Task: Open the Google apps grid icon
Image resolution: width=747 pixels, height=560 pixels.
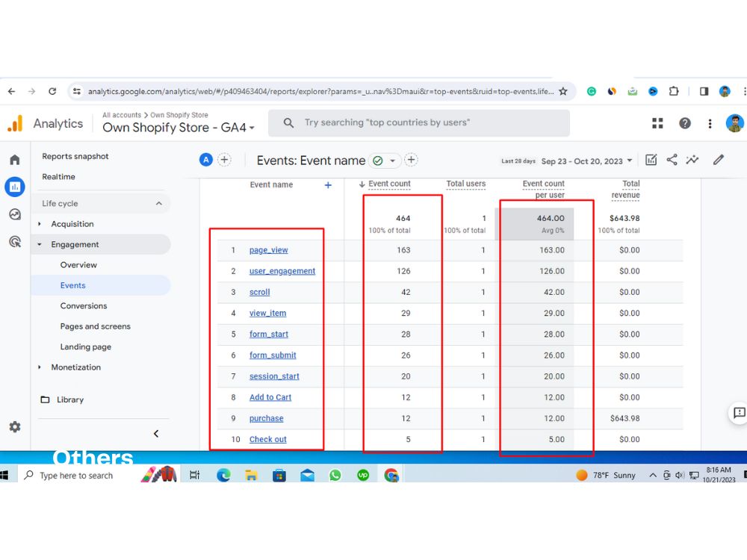Action: click(x=657, y=123)
